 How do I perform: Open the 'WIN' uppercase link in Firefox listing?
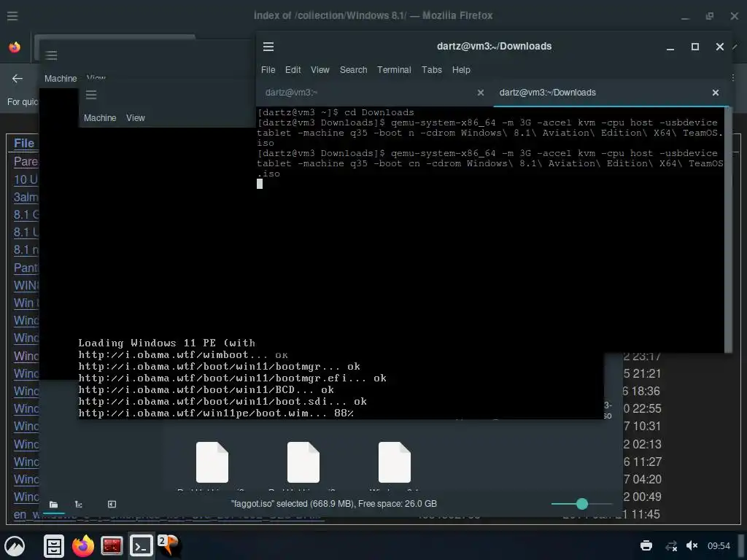pos(26,285)
